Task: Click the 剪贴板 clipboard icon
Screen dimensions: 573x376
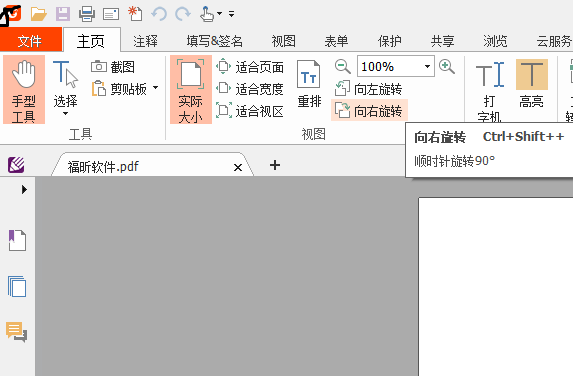Action: click(98, 88)
